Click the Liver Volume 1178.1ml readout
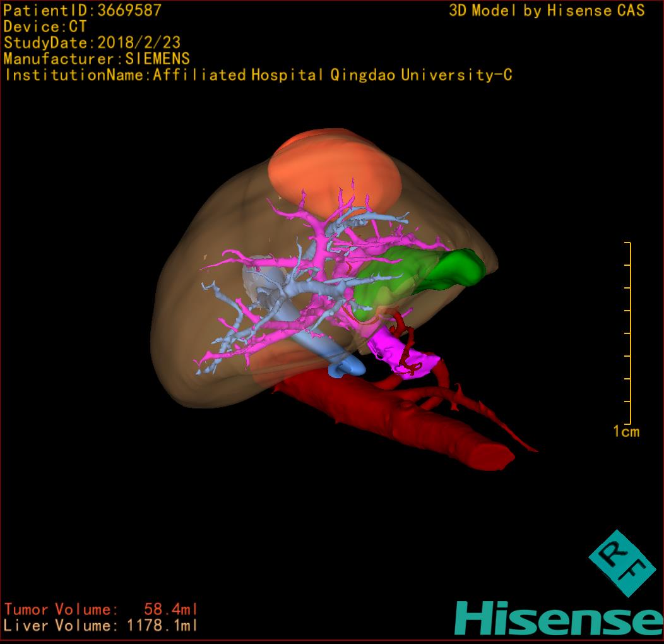This screenshot has width=664, height=644. pyautogui.click(x=101, y=626)
